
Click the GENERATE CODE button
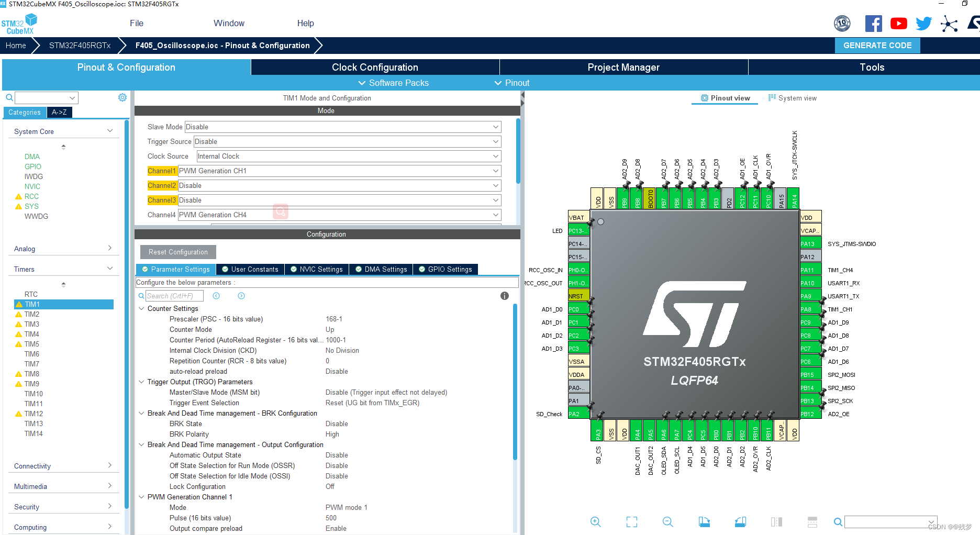click(877, 46)
